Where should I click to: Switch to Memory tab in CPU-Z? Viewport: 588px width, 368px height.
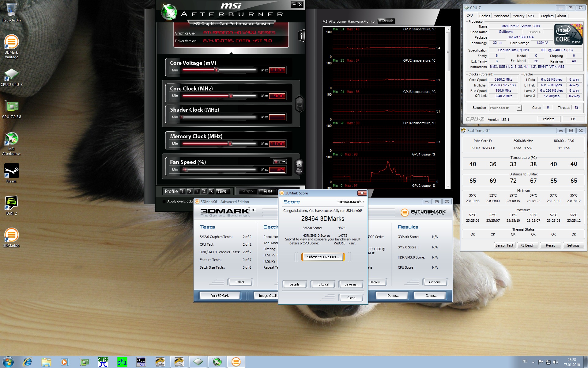518,16
